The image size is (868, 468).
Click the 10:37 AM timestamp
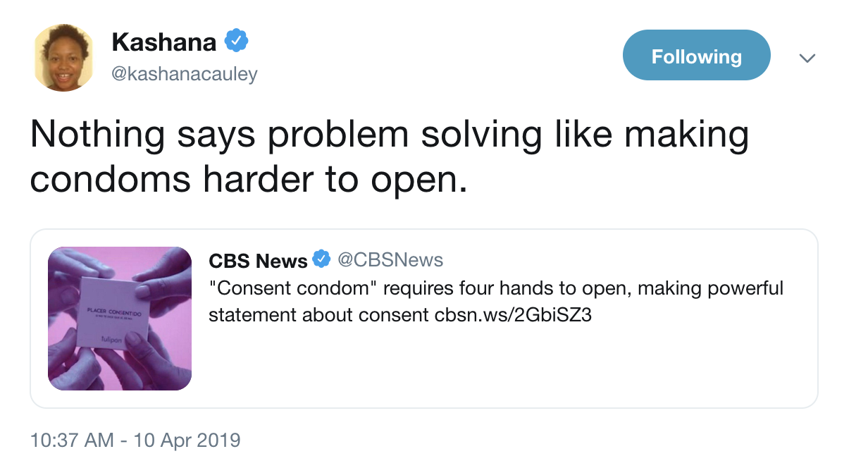pyautogui.click(x=71, y=441)
